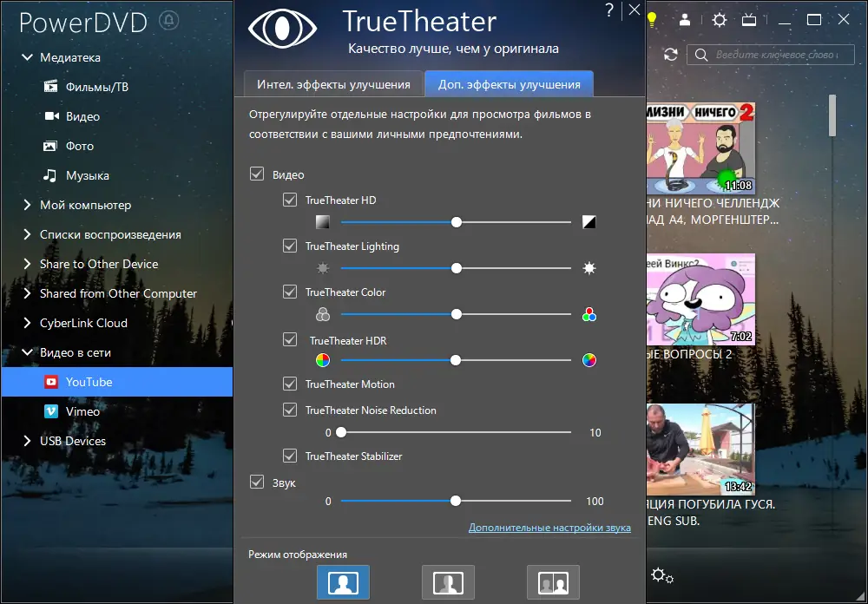Open the Видео library via its camera icon
This screenshot has width=868, height=604.
tap(51, 115)
